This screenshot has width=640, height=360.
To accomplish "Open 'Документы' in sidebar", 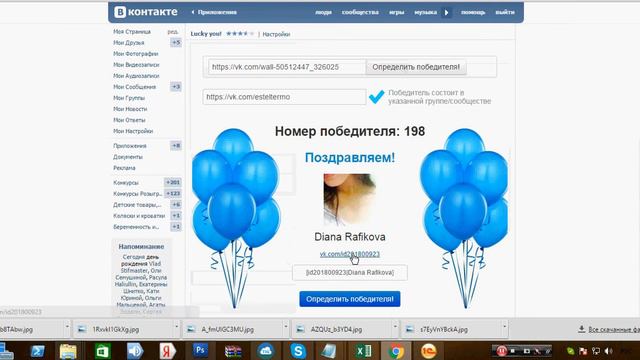I will coord(128,157).
